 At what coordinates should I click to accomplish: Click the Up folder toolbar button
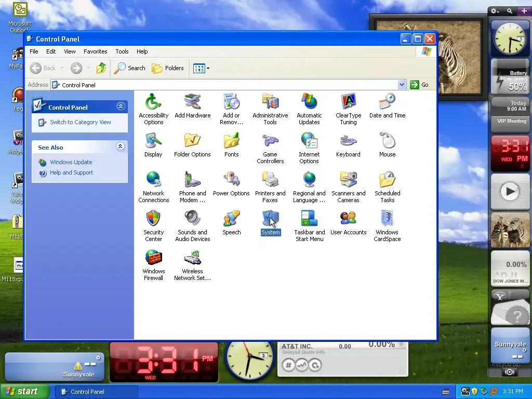tap(101, 68)
